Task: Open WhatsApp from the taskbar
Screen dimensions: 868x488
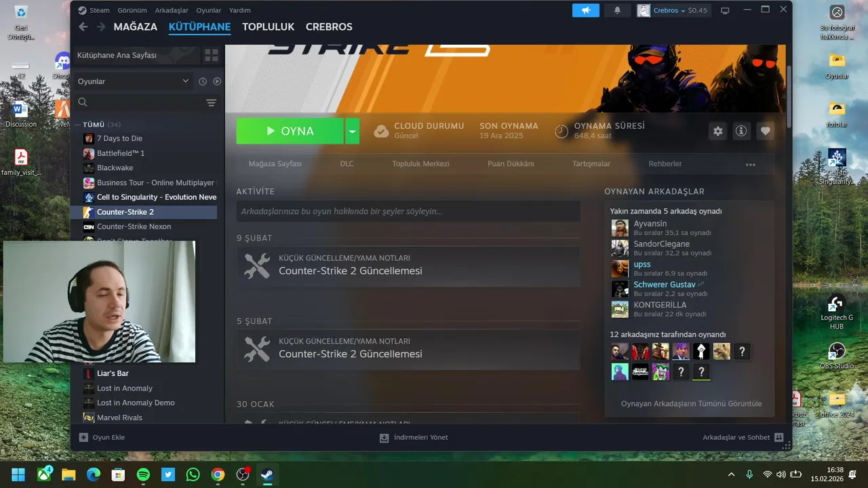Action: 193,474
